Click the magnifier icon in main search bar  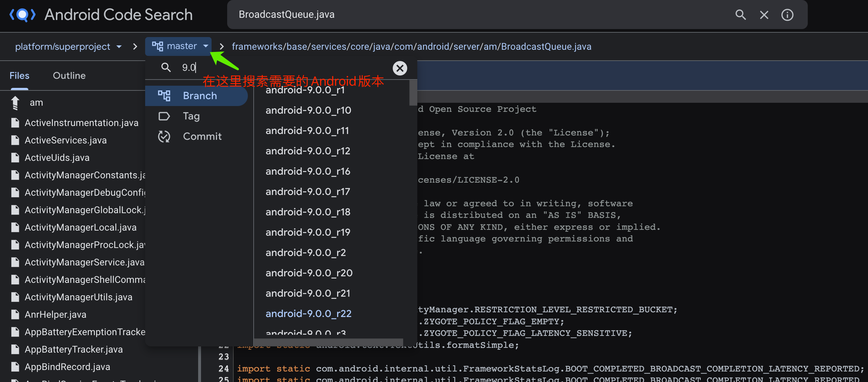tap(740, 15)
